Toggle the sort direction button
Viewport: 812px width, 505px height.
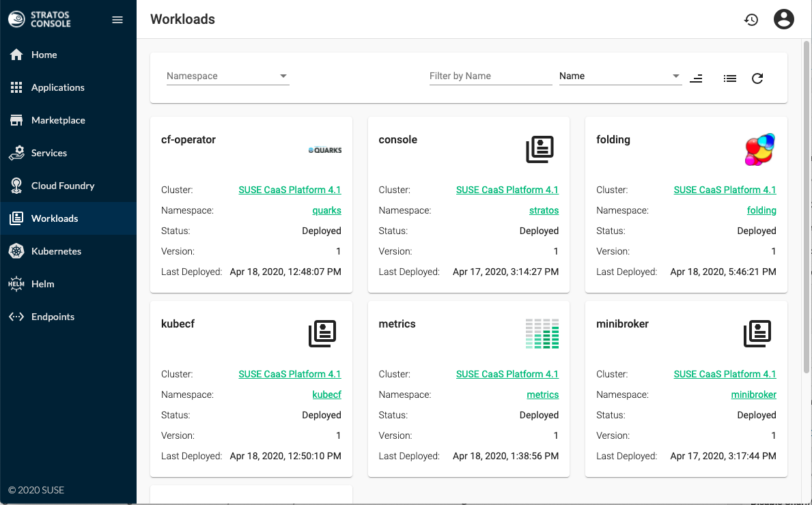[696, 78]
